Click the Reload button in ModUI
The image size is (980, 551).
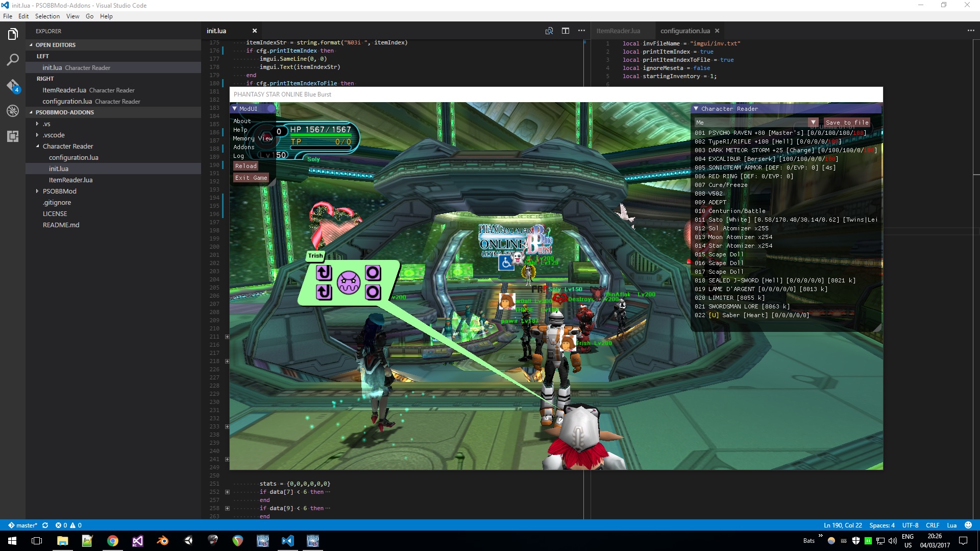246,166
